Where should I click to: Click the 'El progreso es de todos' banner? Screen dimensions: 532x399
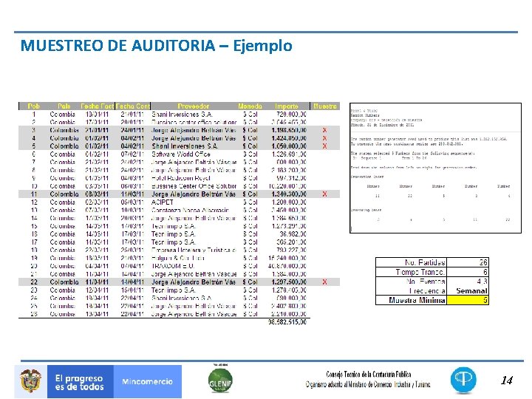click(81, 382)
